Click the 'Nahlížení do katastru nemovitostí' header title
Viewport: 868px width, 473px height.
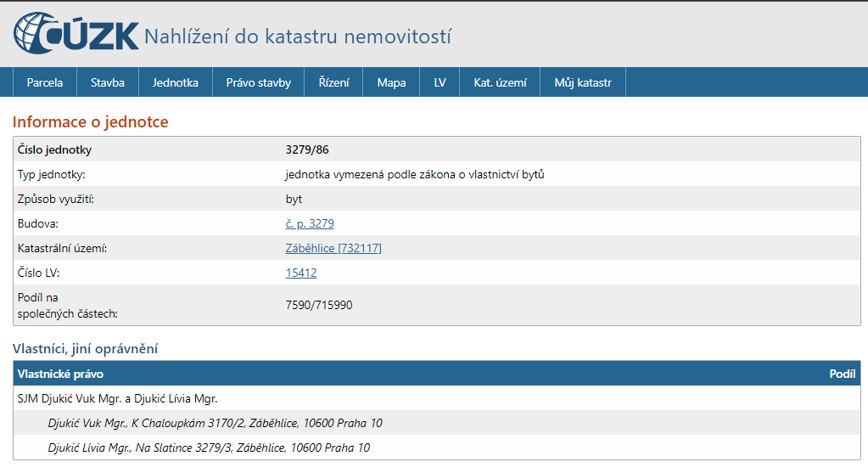298,37
